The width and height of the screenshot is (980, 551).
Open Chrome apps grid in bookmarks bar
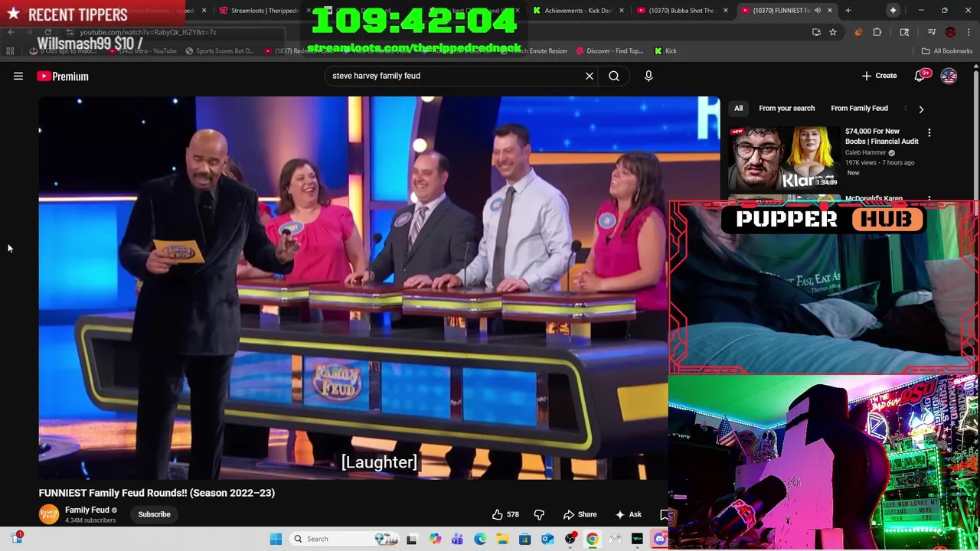pos(10,51)
